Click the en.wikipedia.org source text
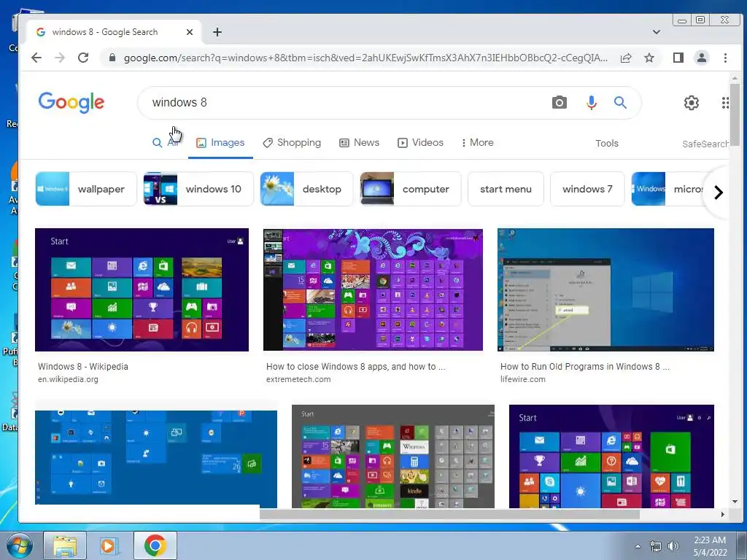Image resolution: width=747 pixels, height=560 pixels. (68, 379)
